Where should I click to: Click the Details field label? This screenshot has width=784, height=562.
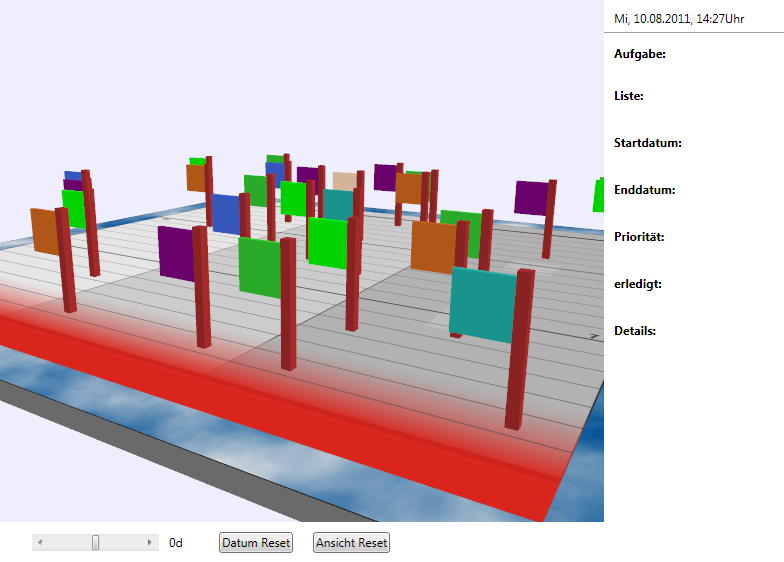click(x=635, y=330)
